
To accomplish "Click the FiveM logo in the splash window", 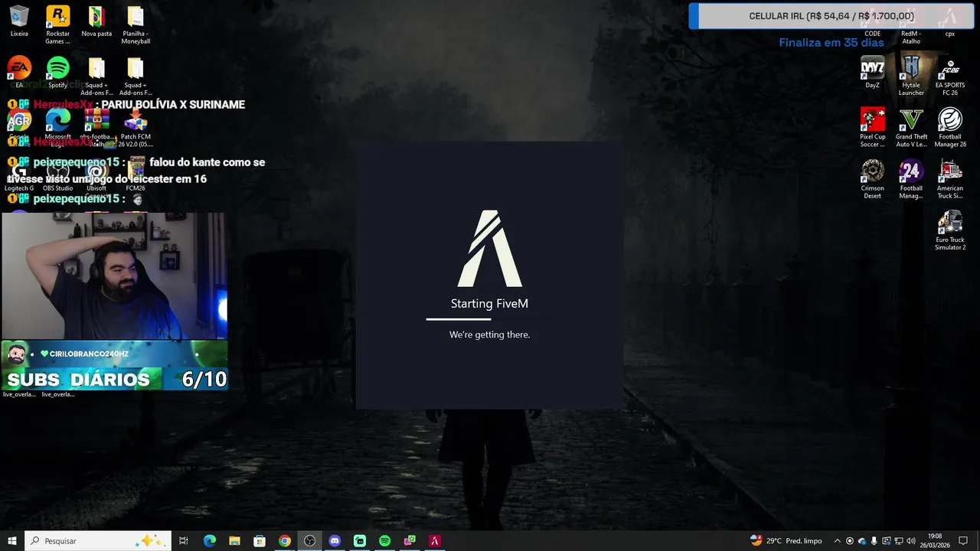I will coord(490,249).
